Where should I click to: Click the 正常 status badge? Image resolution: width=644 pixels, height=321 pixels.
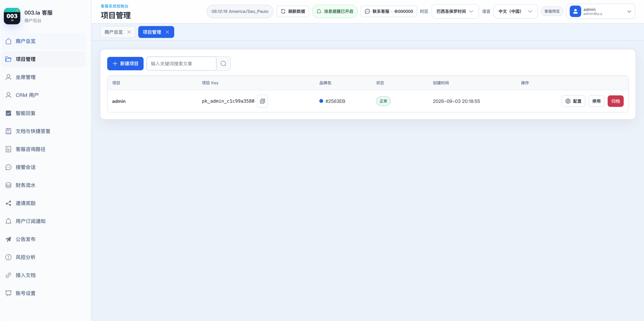click(383, 101)
